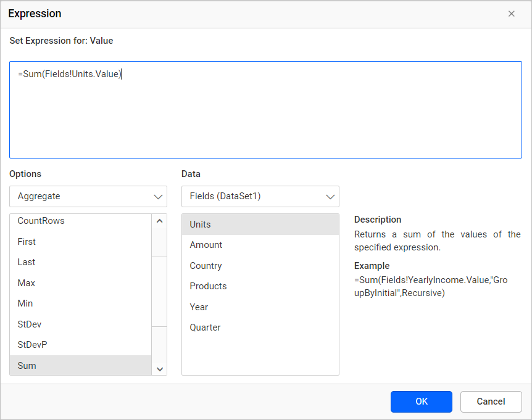This screenshot has height=420, width=532.
Task: Choose Max from the function list
Action: pyautogui.click(x=80, y=283)
